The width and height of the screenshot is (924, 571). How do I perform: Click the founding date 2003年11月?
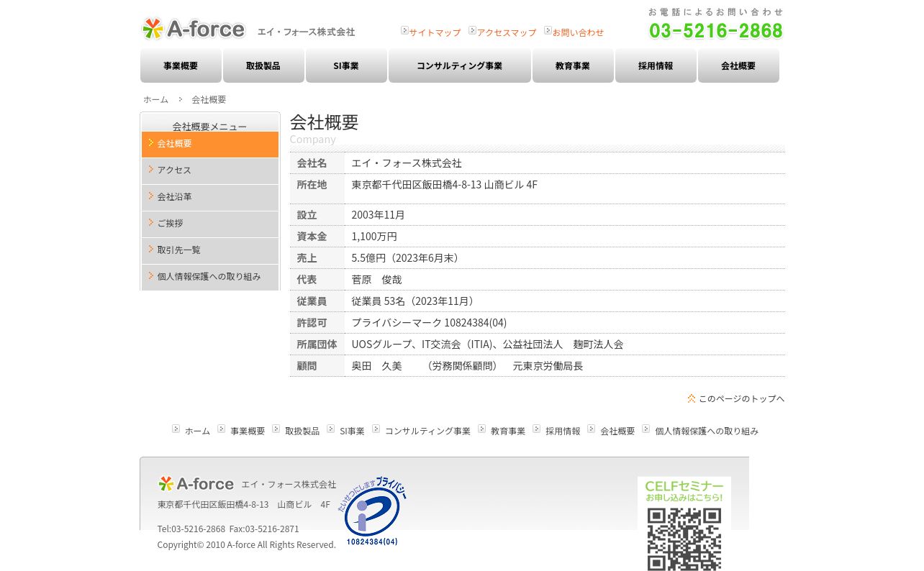[x=379, y=215]
